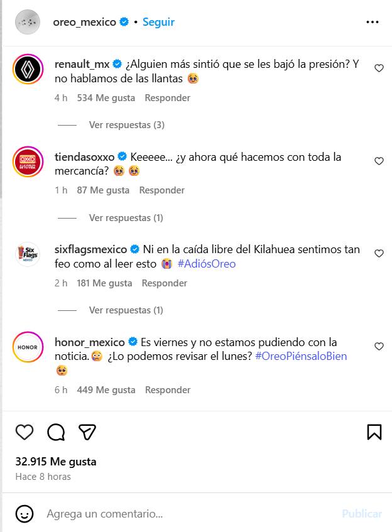Open the #AdiósOreo hashtag
Viewport: 392px width, 532px height.
[207, 264]
